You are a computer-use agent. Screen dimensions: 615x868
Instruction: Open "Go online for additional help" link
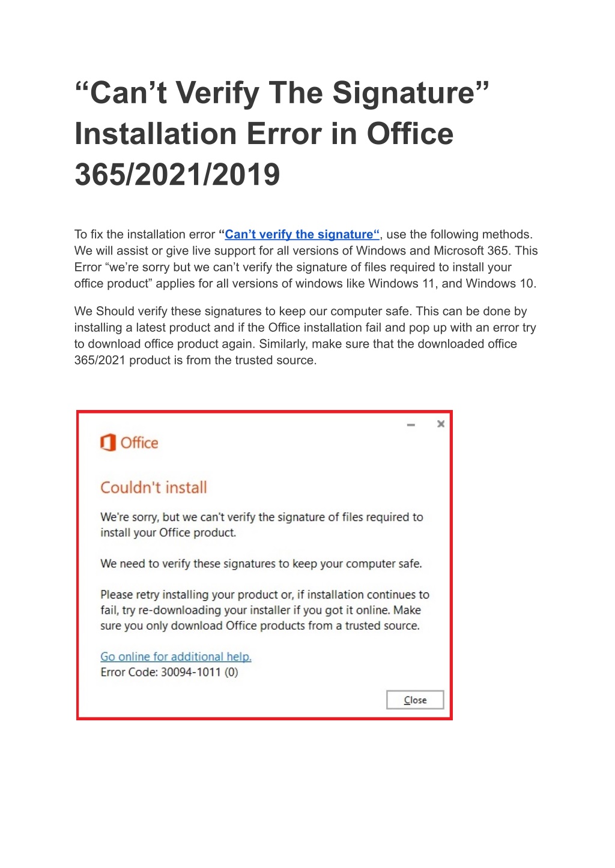click(176, 657)
